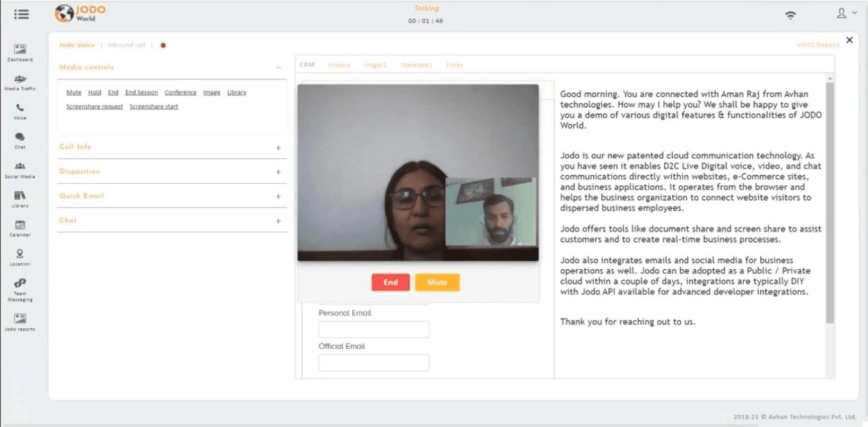This screenshot has width=868, height=427.
Task: Switch to the History tab
Action: click(x=339, y=65)
